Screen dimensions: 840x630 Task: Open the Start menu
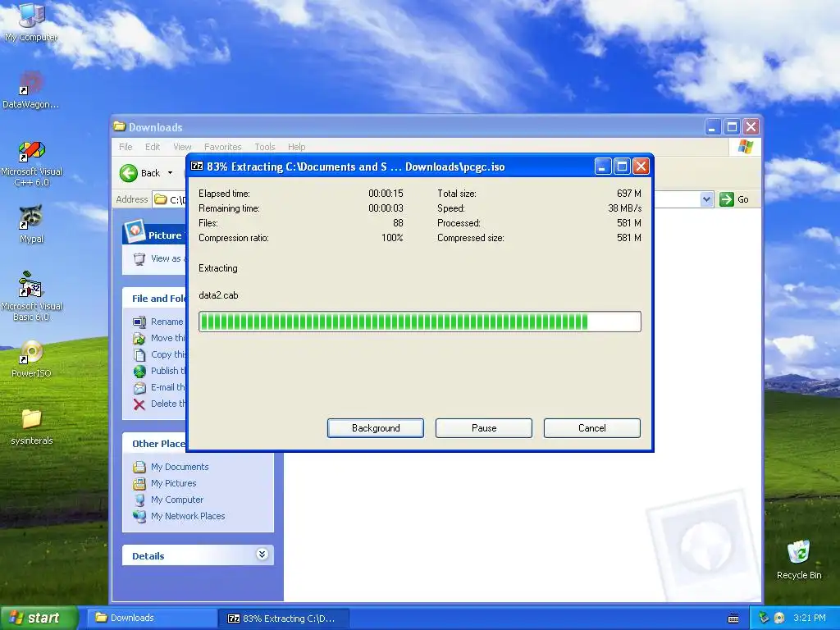[x=39, y=619]
